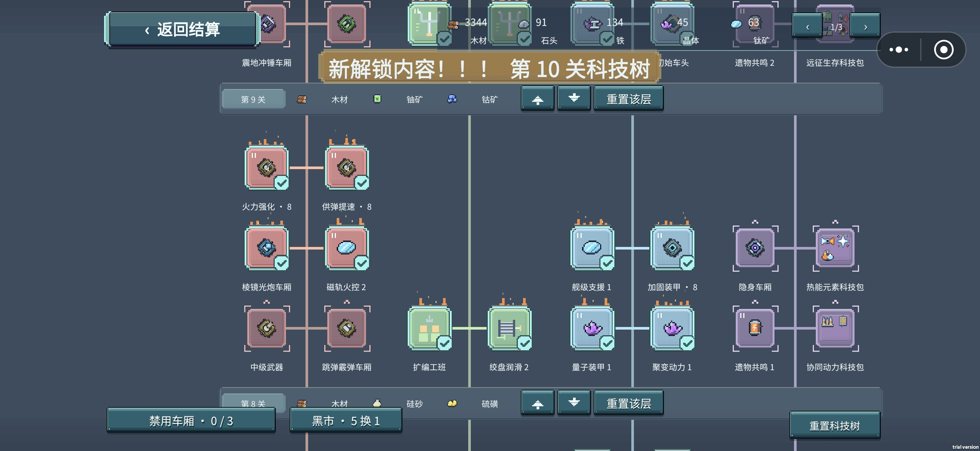
Task: Unlock the 遗物共鸣 1 tech node
Action: coord(755,328)
